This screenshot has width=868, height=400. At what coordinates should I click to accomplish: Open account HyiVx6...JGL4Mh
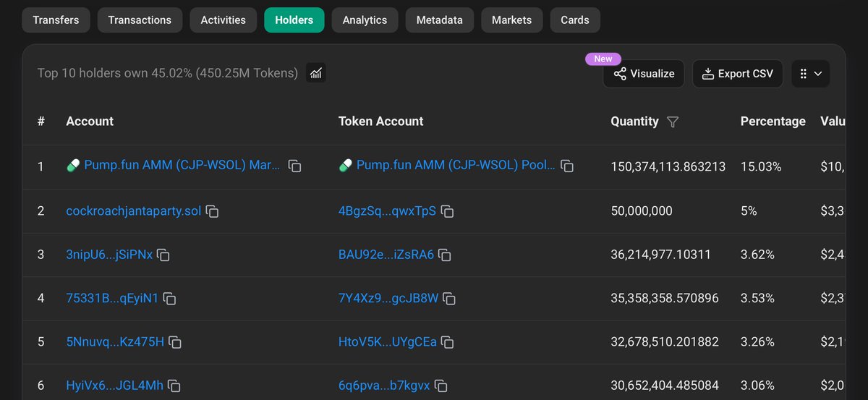114,386
